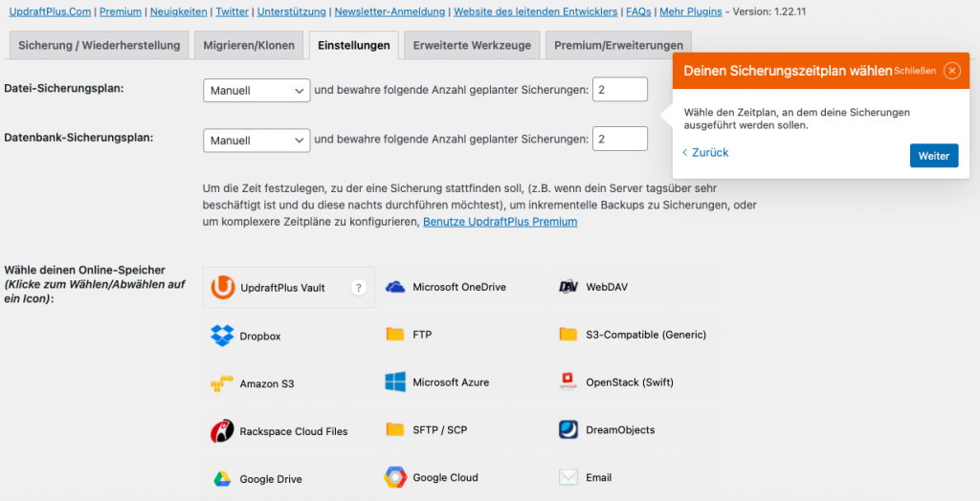The height and width of the screenshot is (501, 980).
Task: Open the UpdraftPlus.Com header link
Action: [50, 11]
